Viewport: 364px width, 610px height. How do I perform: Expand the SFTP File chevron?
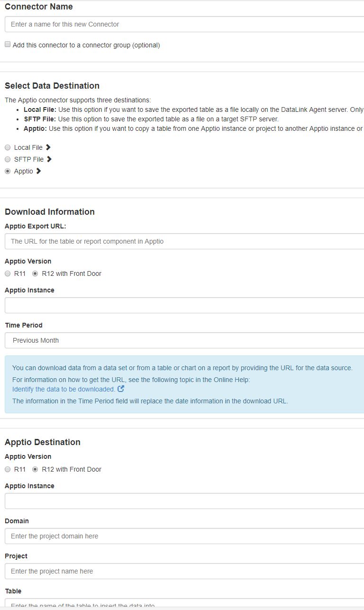49,159
